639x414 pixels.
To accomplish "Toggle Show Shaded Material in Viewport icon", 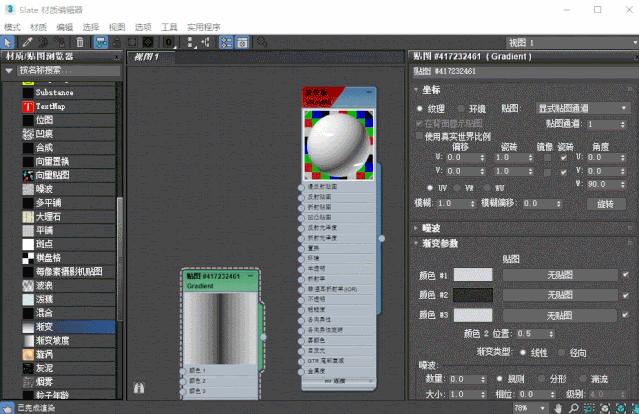I will 132,42.
